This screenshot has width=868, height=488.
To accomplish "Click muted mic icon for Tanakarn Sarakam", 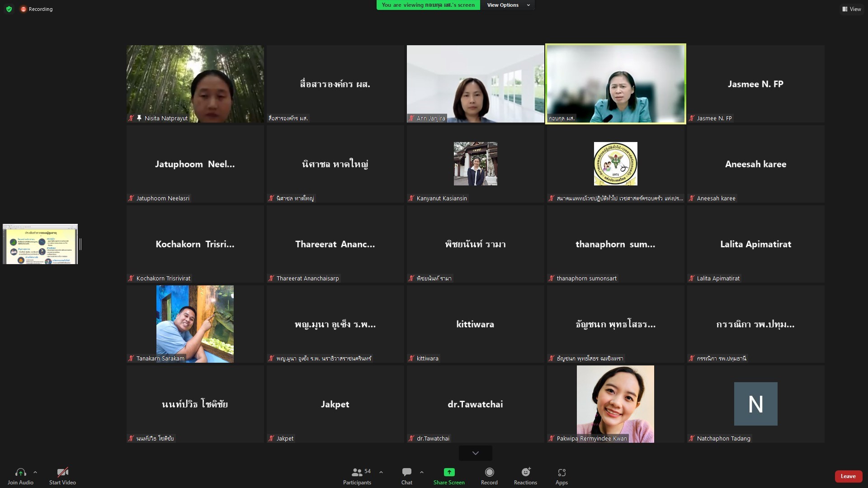I will (x=131, y=358).
